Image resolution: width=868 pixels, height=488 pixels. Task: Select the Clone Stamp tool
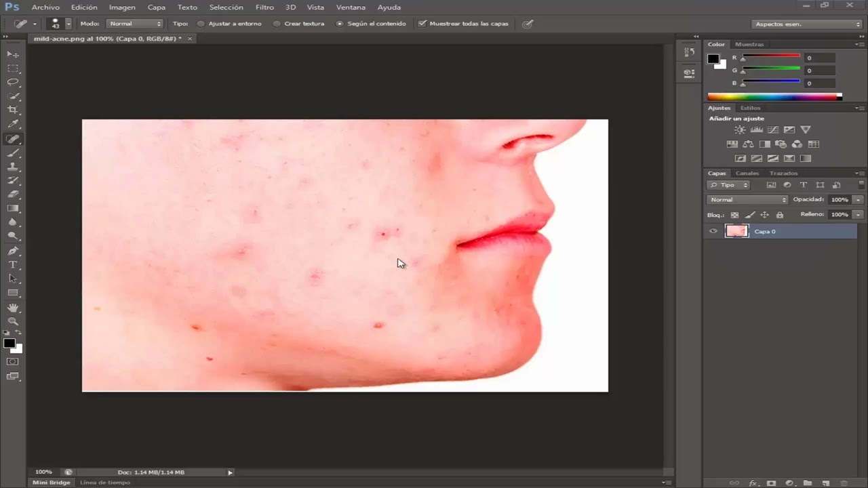(13, 167)
